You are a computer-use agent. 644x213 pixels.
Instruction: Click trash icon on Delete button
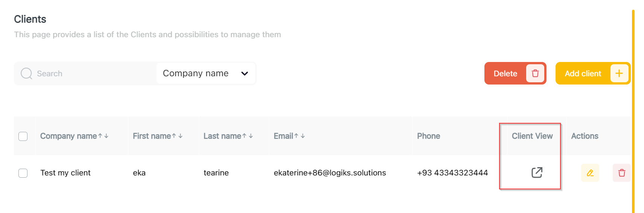[x=535, y=73]
